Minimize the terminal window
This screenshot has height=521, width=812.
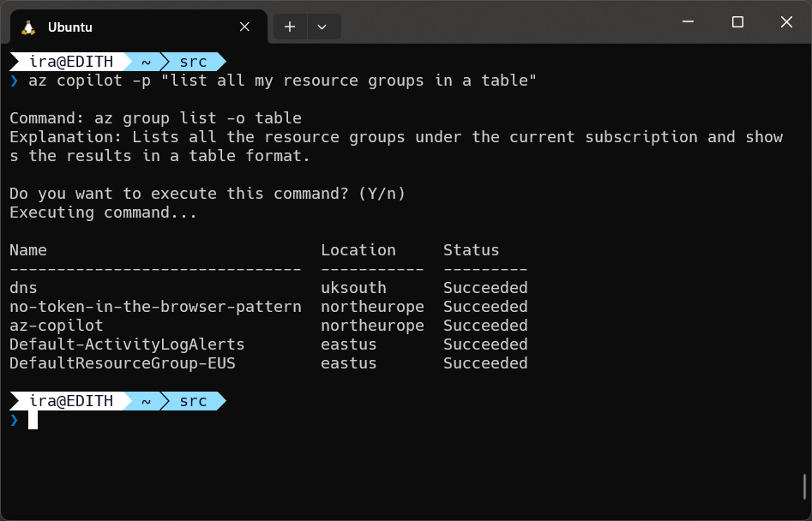[688, 21]
